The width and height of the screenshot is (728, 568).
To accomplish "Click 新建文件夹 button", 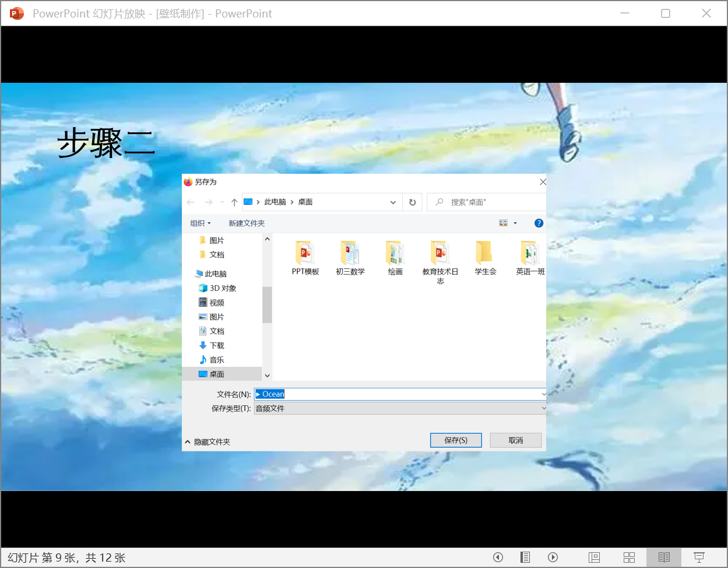I will 247,223.
